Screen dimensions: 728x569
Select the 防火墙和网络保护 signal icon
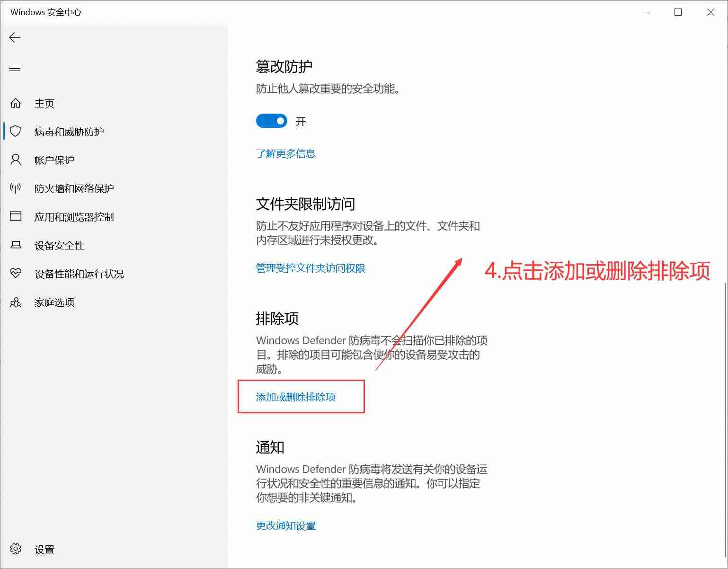(x=15, y=188)
